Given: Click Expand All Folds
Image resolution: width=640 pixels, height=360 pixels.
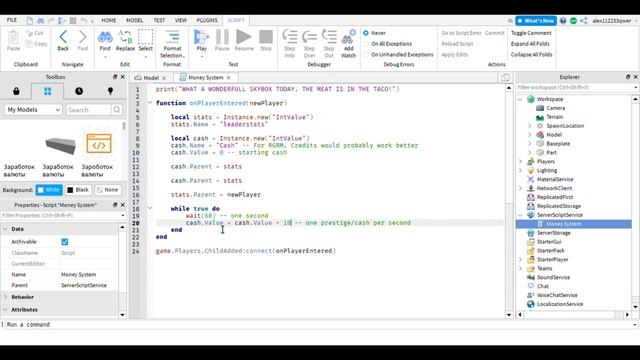Looking at the screenshot, I should pos(530,44).
